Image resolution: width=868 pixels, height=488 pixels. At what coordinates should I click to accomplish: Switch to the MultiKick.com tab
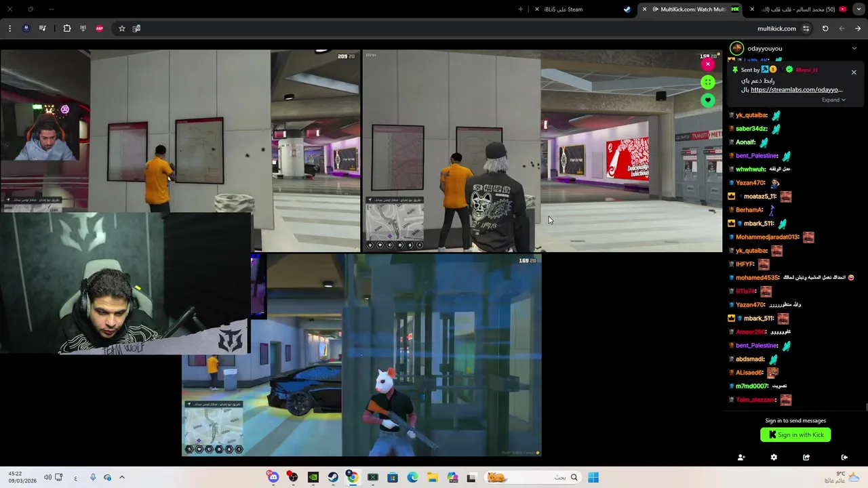point(692,9)
